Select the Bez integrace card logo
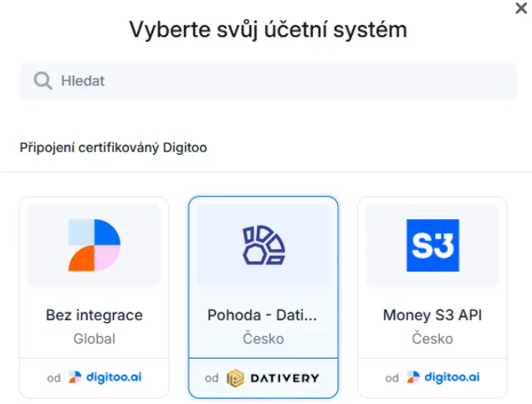 coord(95,245)
